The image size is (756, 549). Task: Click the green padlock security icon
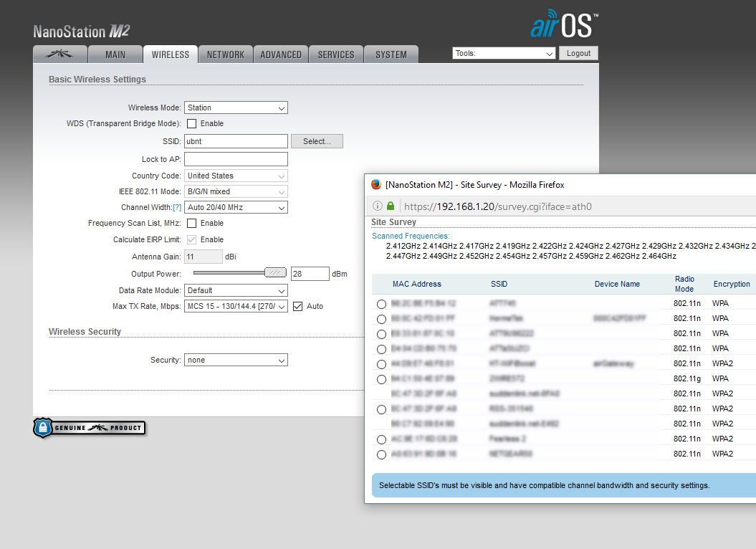pos(391,206)
